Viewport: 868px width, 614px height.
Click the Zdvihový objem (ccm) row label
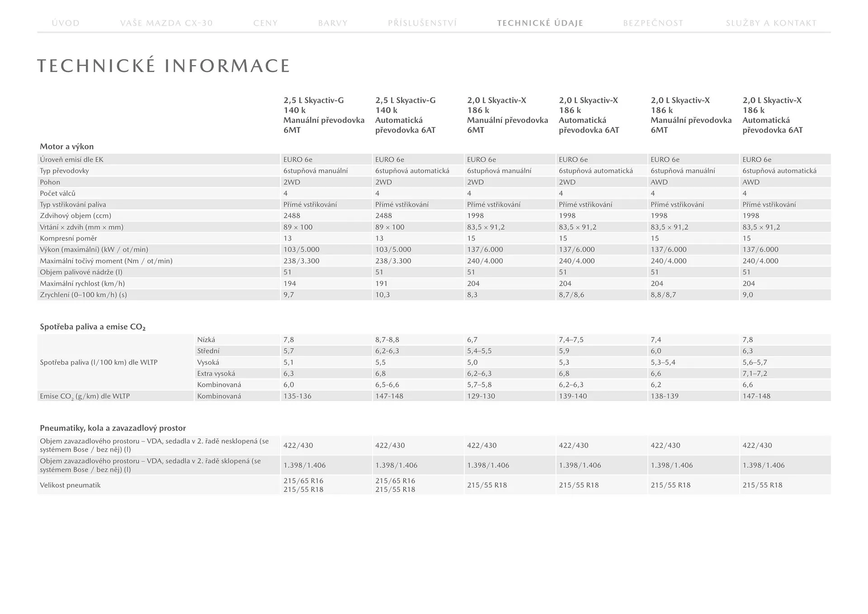[x=75, y=216]
